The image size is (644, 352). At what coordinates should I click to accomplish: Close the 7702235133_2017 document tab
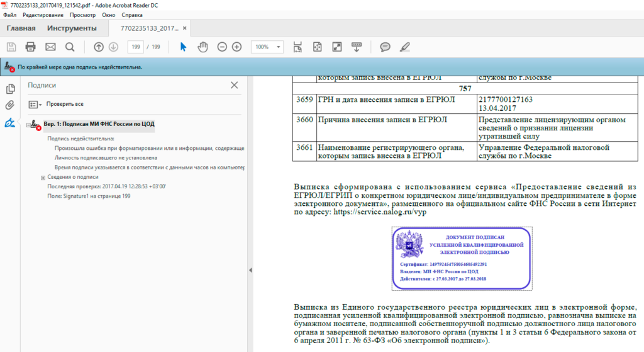click(x=185, y=28)
